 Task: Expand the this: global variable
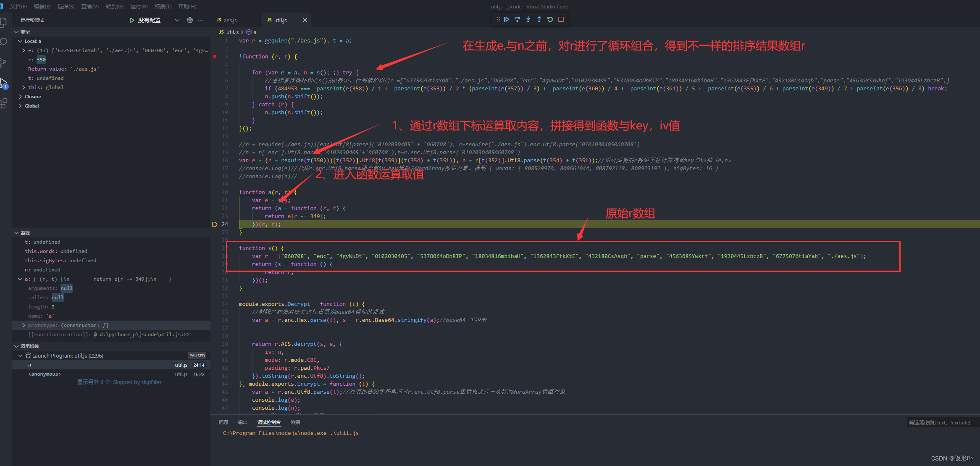pyautogui.click(x=24, y=87)
